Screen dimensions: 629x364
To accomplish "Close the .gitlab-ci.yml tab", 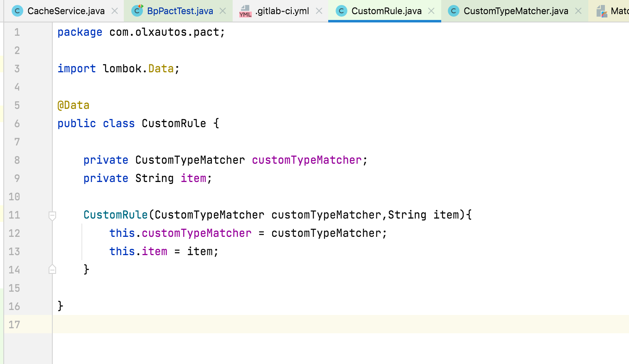I will [319, 11].
